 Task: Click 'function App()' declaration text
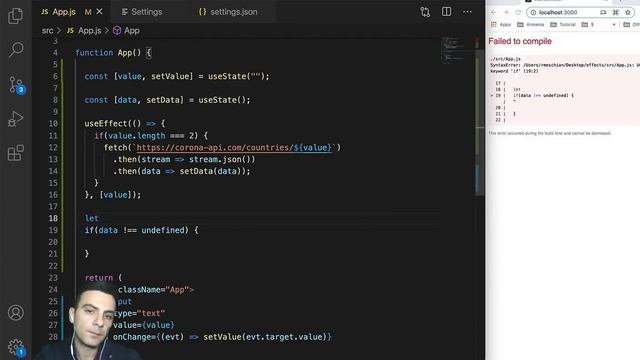point(108,53)
